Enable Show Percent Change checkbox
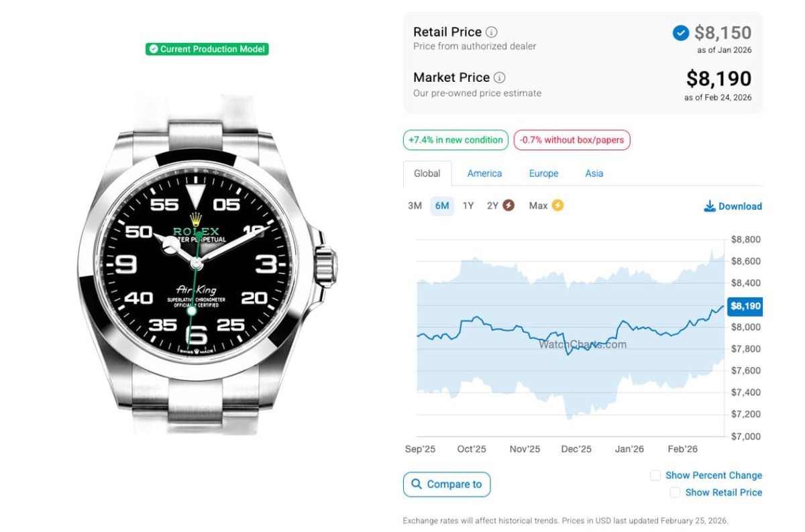Screen dimensions: 805x532 [655, 476]
